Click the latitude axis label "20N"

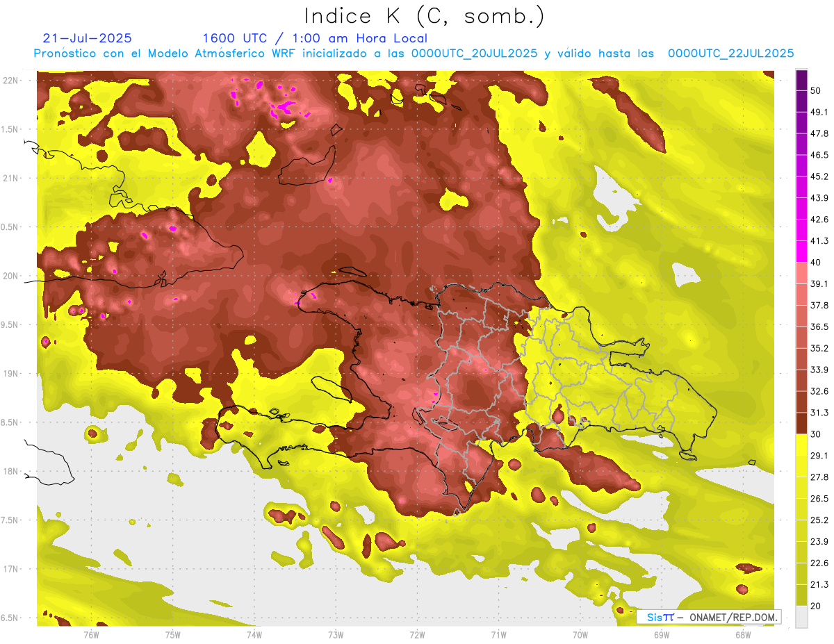11,276
